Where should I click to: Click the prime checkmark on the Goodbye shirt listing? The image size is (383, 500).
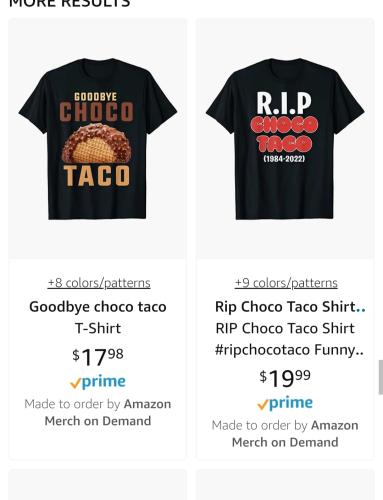tap(75, 384)
